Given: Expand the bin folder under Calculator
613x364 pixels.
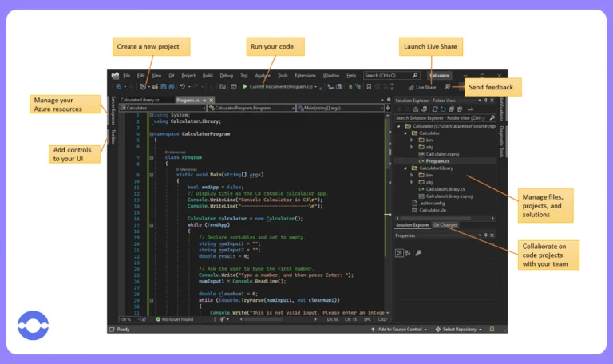Looking at the screenshot, I should click(412, 140).
